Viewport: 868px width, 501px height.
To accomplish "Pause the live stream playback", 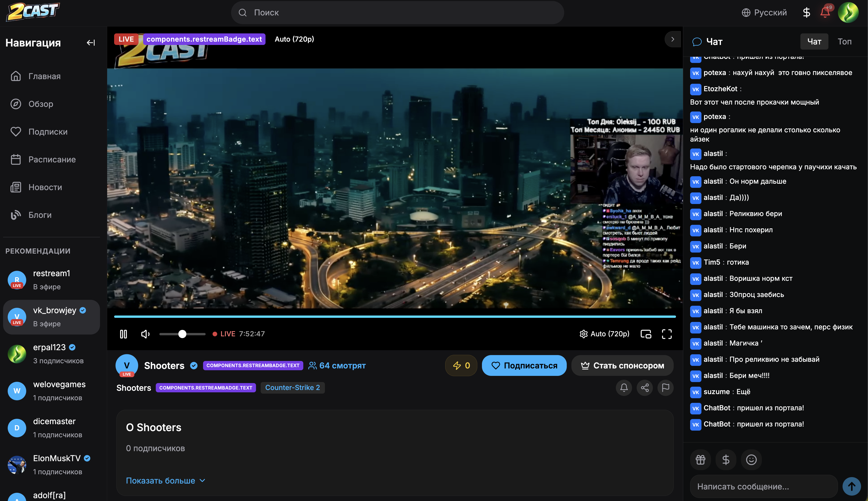I will coord(124,334).
